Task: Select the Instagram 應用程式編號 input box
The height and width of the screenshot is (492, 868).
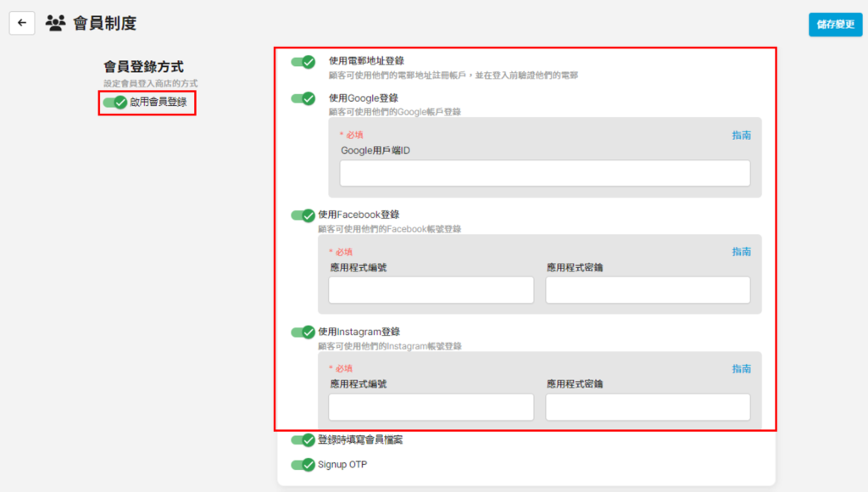Action: 431,407
